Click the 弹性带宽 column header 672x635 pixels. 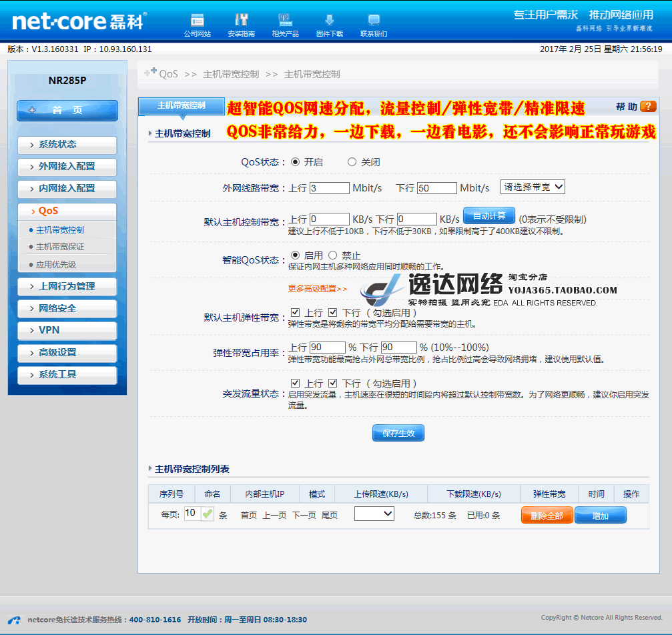(549, 494)
